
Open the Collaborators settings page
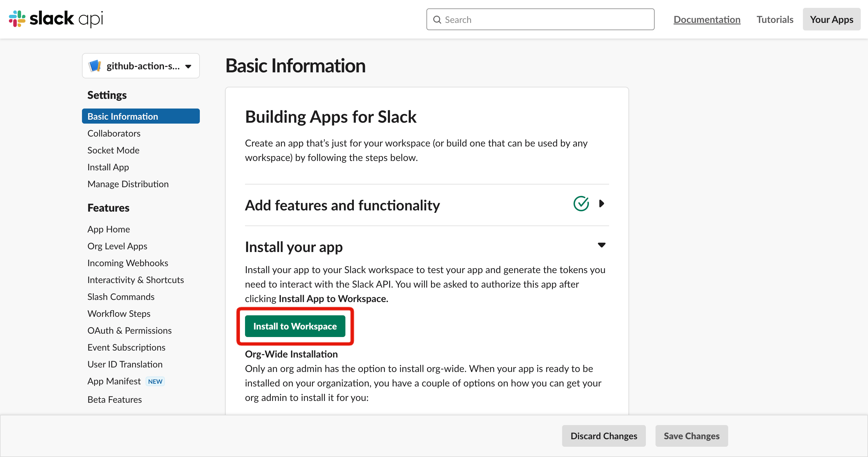point(114,134)
